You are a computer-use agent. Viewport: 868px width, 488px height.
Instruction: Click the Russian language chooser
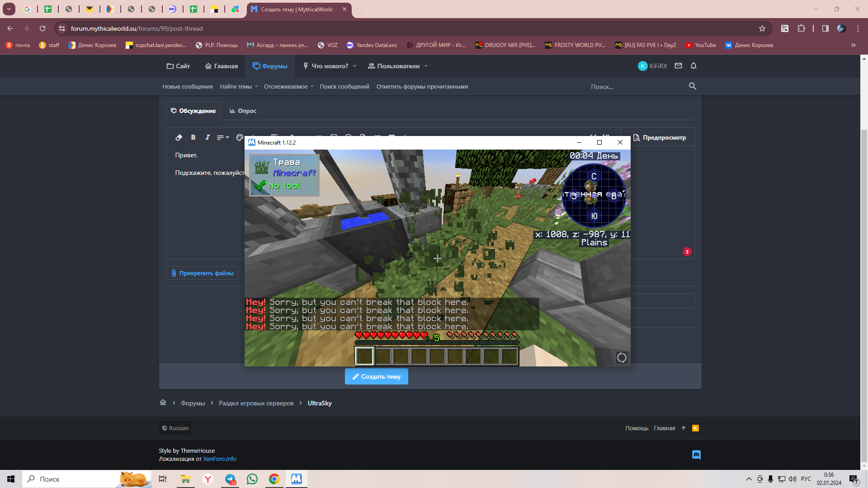(x=175, y=428)
